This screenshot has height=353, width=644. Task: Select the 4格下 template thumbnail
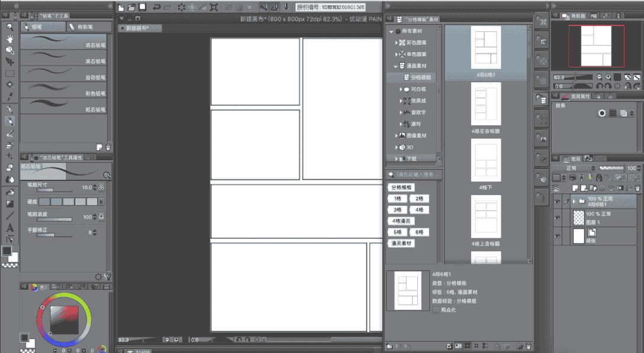(486, 160)
